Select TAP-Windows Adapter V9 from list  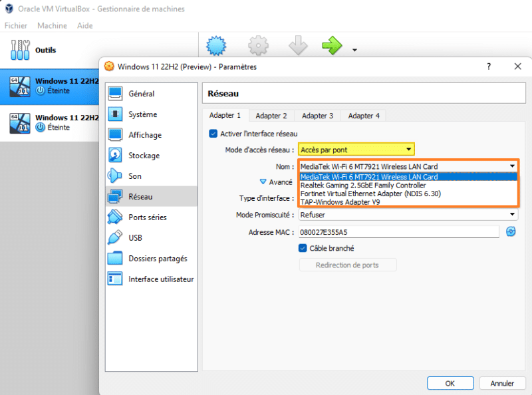coord(340,201)
